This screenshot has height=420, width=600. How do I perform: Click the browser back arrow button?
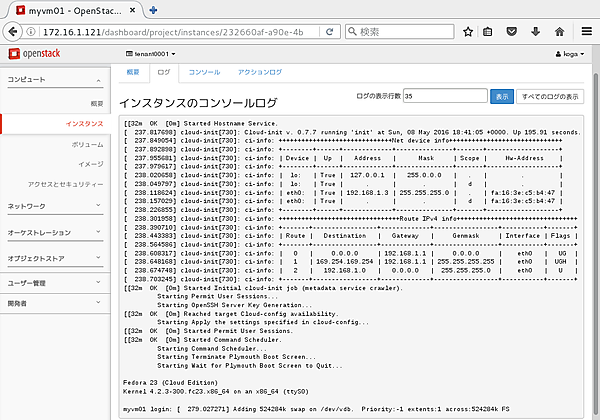tap(12, 33)
